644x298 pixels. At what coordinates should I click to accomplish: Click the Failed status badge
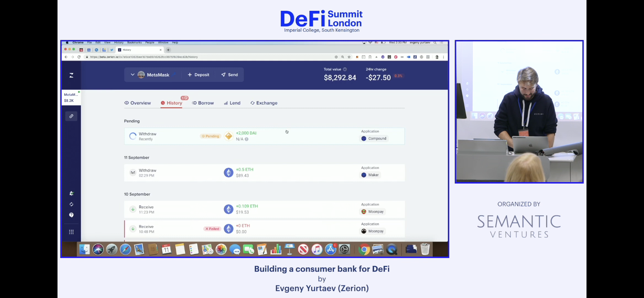[212, 229]
